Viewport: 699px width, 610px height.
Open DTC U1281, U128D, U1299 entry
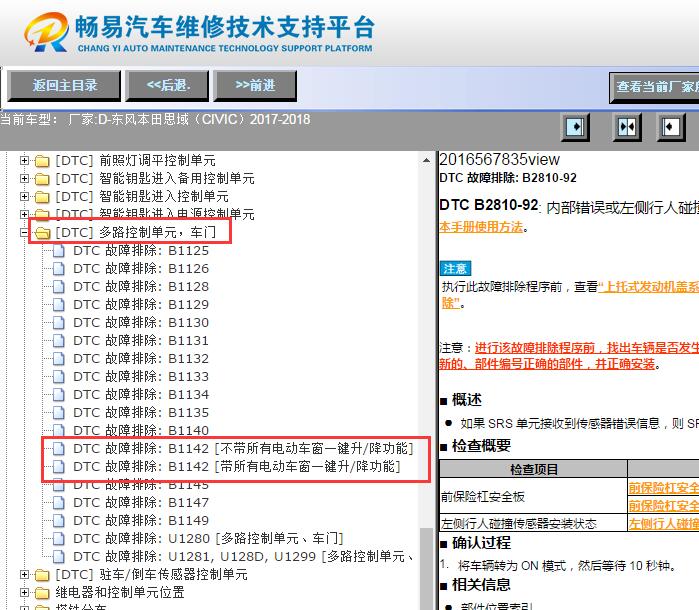point(243,556)
